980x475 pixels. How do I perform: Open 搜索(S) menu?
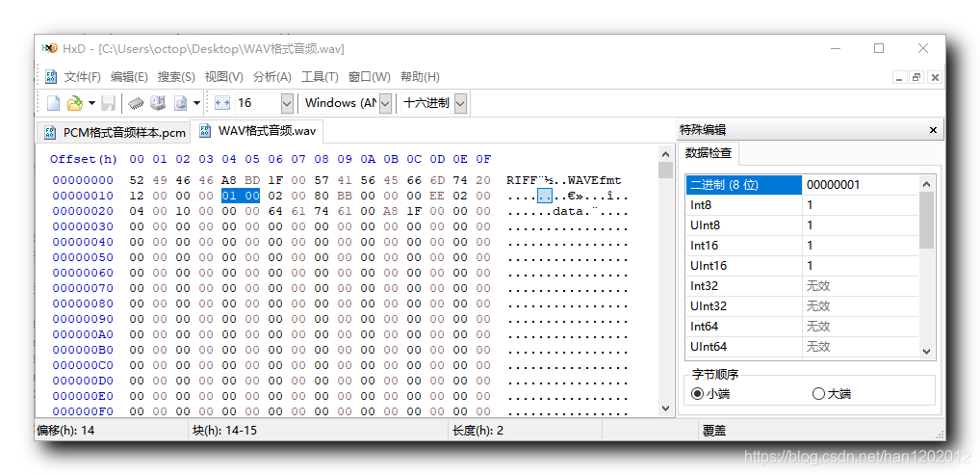[x=176, y=77]
